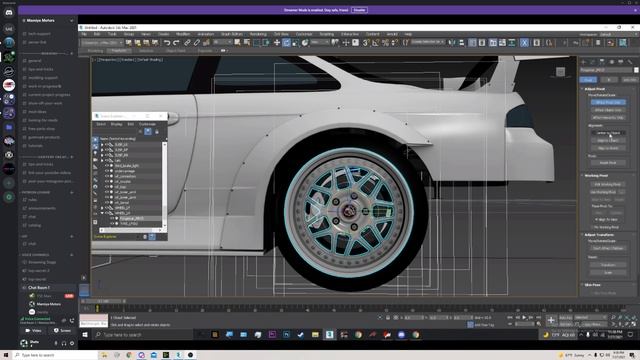Open the Workspaces Default dropdown
The height and width of the screenshot is (360, 640).
(617, 35)
